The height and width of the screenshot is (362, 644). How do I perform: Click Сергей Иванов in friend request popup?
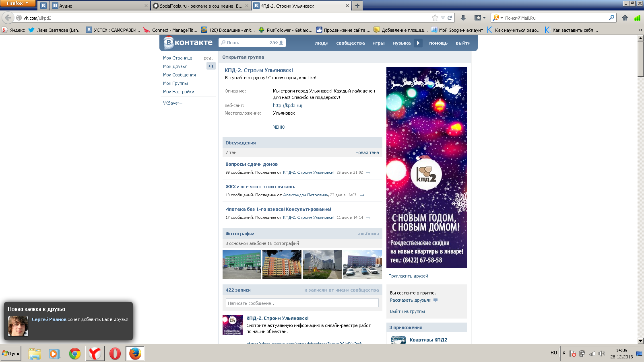pyautogui.click(x=49, y=319)
